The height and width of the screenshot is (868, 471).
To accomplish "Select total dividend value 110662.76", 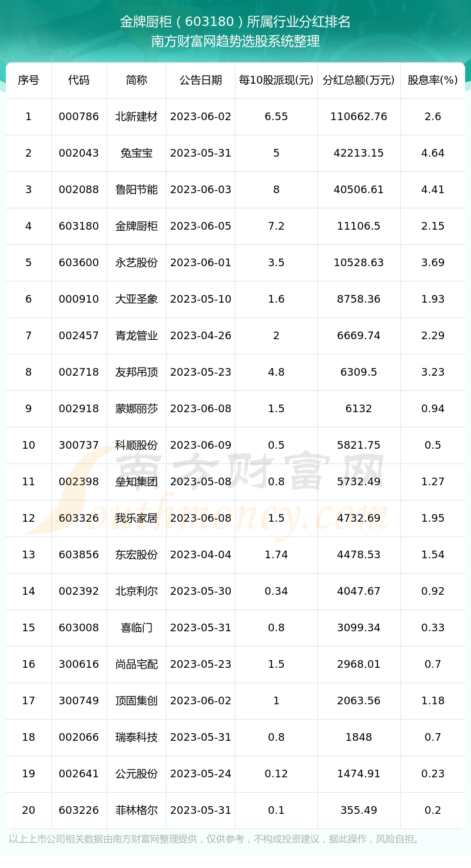I will click(359, 117).
